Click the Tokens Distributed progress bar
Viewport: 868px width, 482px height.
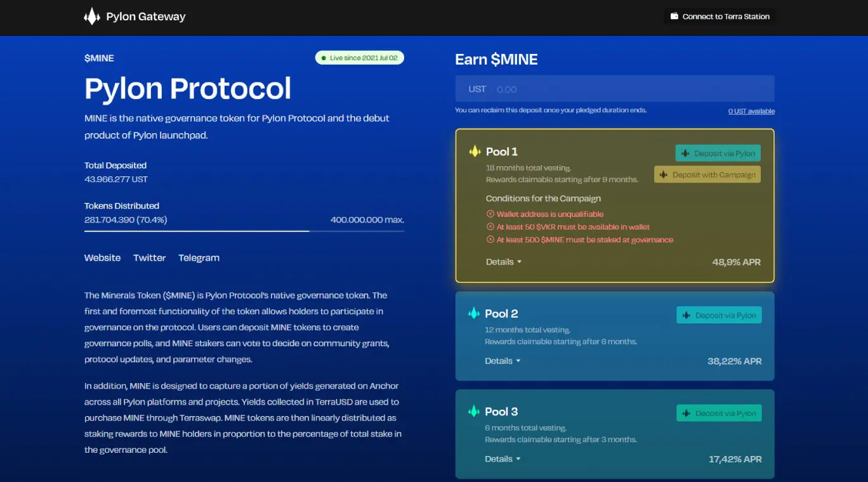pyautogui.click(x=244, y=231)
